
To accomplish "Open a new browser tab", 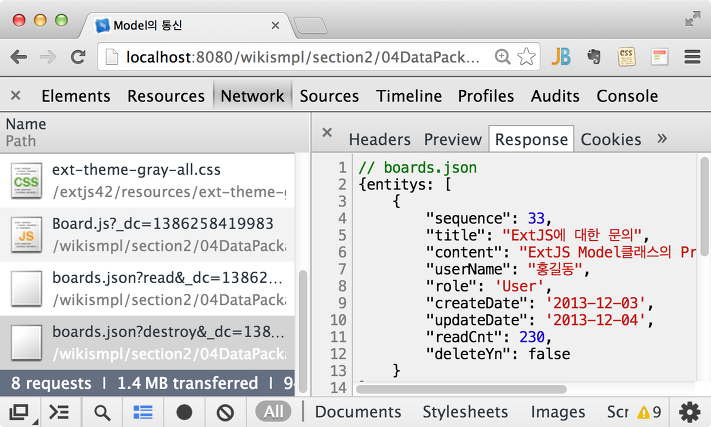I will coord(310,25).
